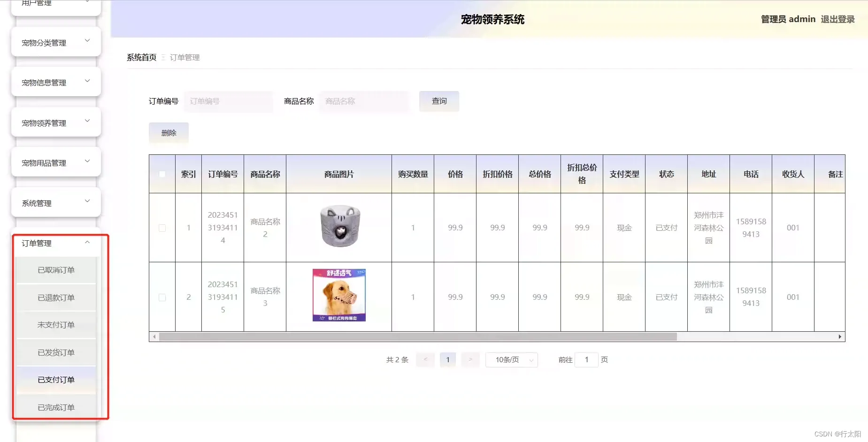Click the 宠物信息管理 menu label

click(x=44, y=83)
